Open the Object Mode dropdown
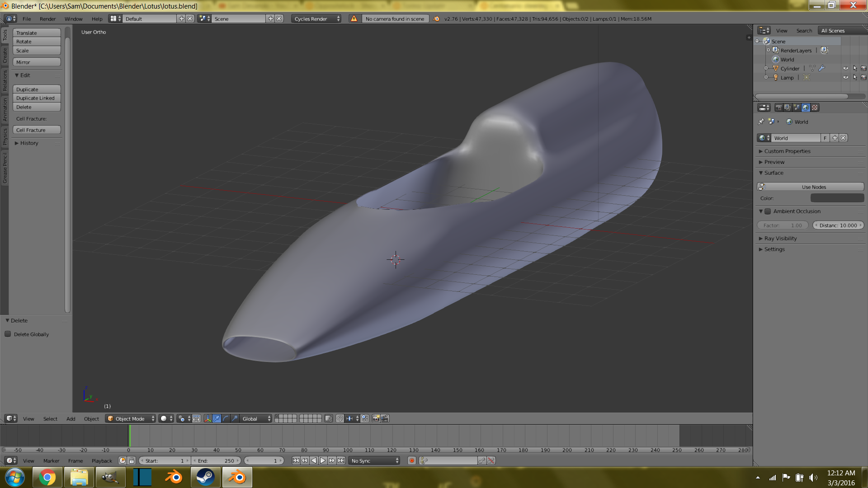The height and width of the screenshot is (488, 868). [x=130, y=418]
